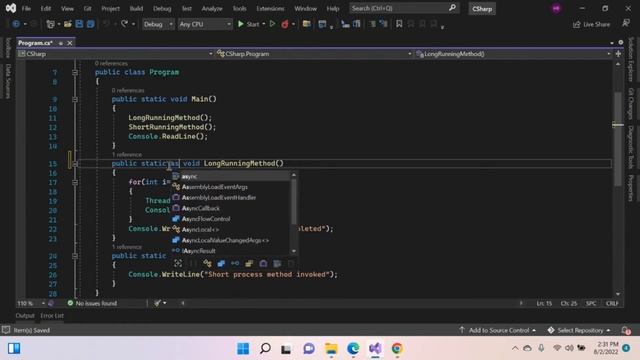Click the Toggle Bookmark icon
The image size is (640, 360).
[399, 24]
